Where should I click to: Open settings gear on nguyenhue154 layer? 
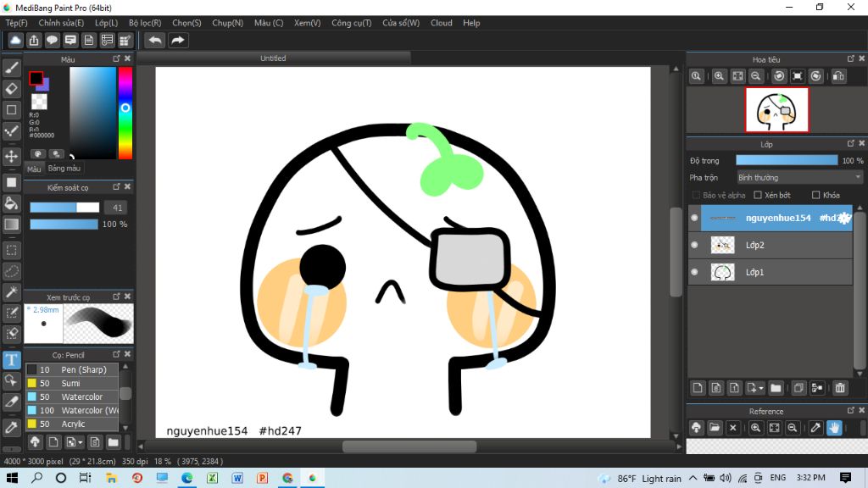click(844, 218)
